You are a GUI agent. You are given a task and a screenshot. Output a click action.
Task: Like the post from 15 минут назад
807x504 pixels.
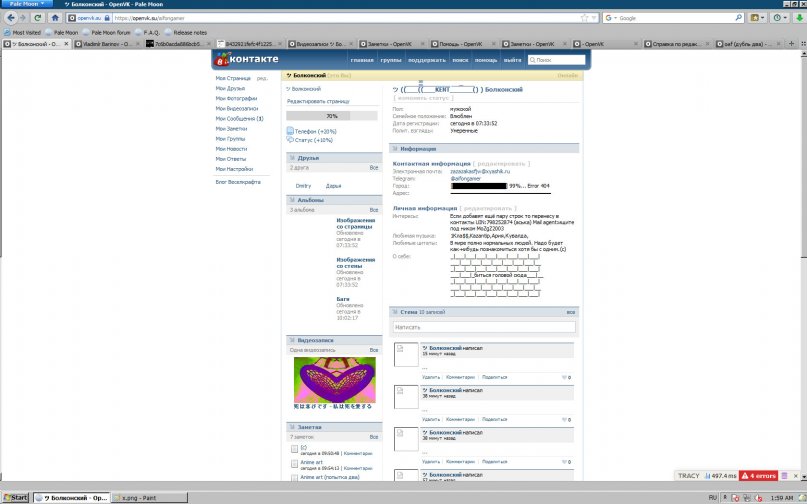(566, 377)
